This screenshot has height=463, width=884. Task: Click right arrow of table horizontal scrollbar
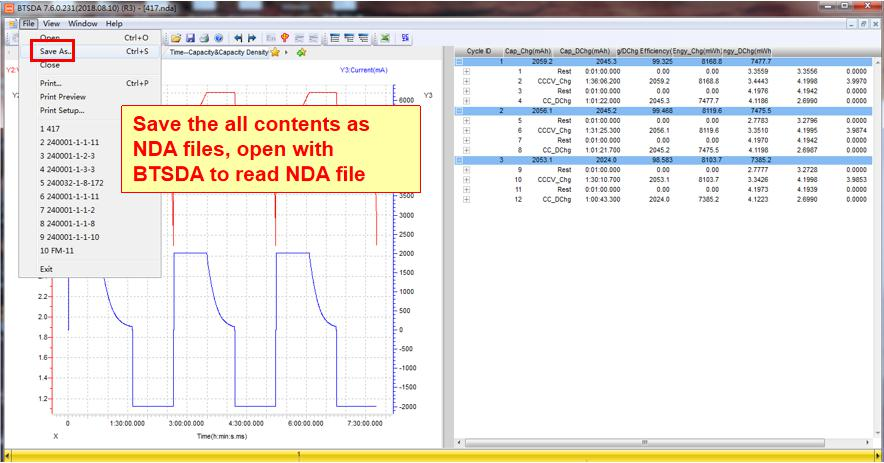pyautogui.click(x=868, y=443)
